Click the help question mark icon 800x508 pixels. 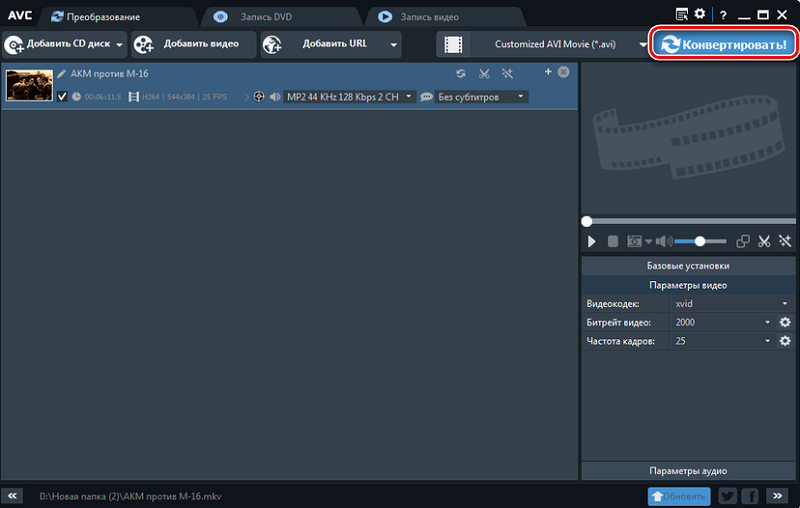tap(723, 15)
